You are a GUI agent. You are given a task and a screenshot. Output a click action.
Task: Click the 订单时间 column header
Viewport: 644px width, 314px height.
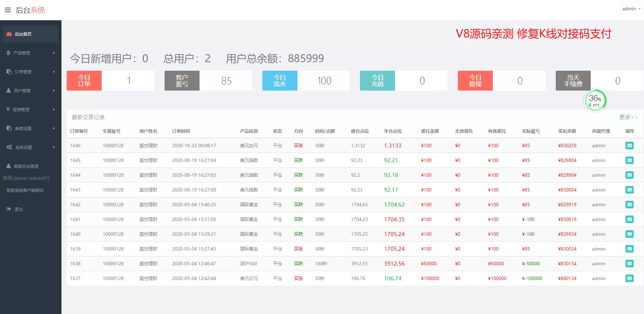click(181, 131)
